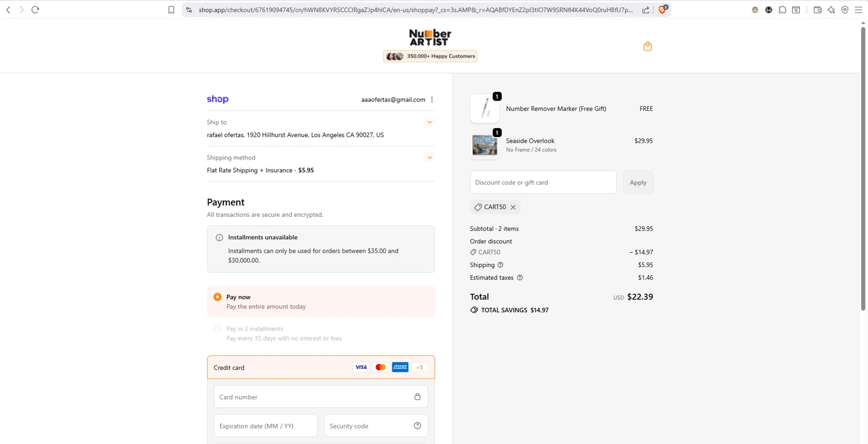868x444 pixels.
Task: Click the 'Order discount' label
Action: (491, 241)
